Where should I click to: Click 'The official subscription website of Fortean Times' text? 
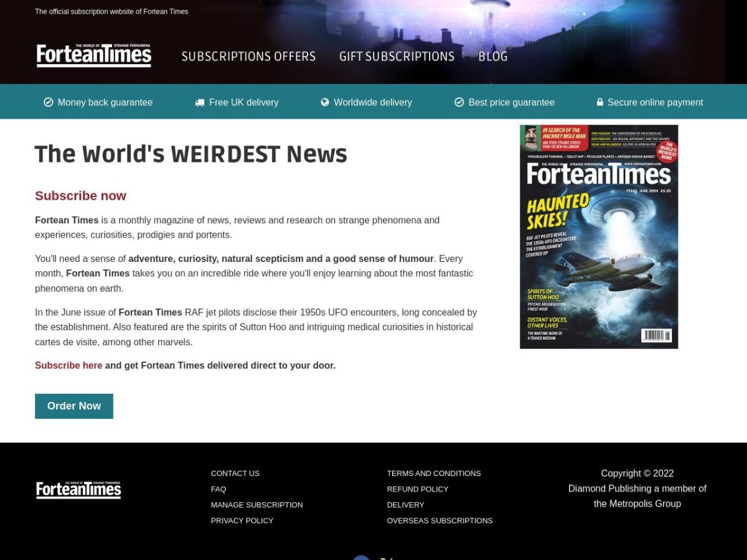[111, 11]
